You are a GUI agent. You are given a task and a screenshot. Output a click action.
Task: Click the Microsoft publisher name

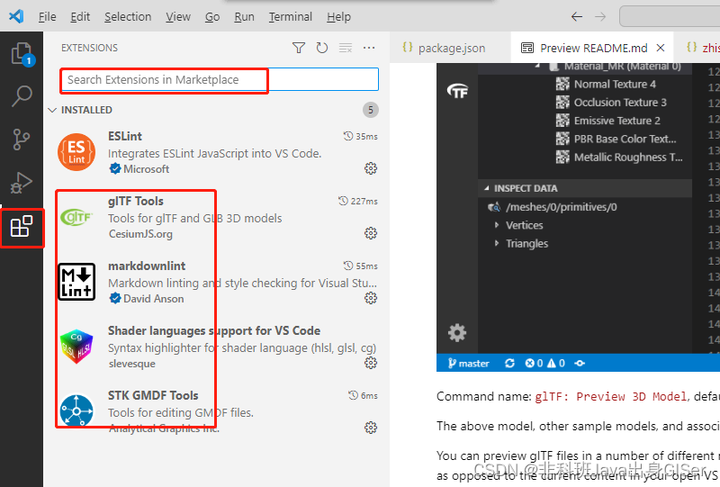[x=146, y=169]
